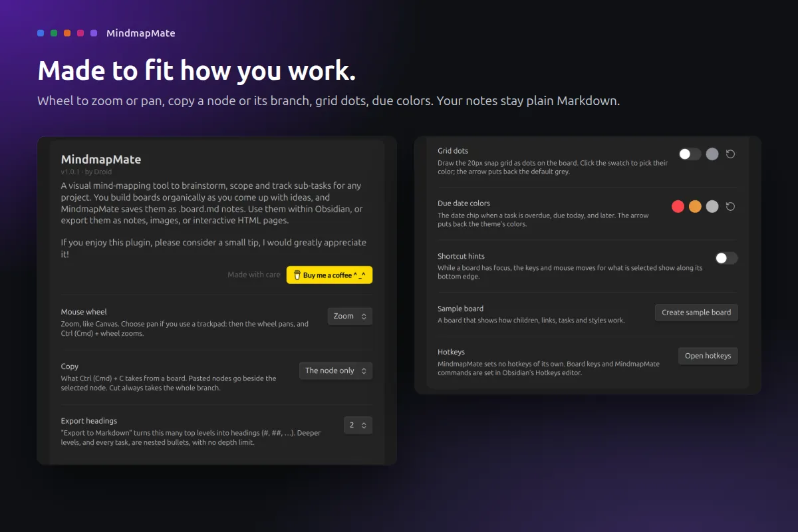
Task: Click the grey later-date color swatch
Action: point(712,206)
